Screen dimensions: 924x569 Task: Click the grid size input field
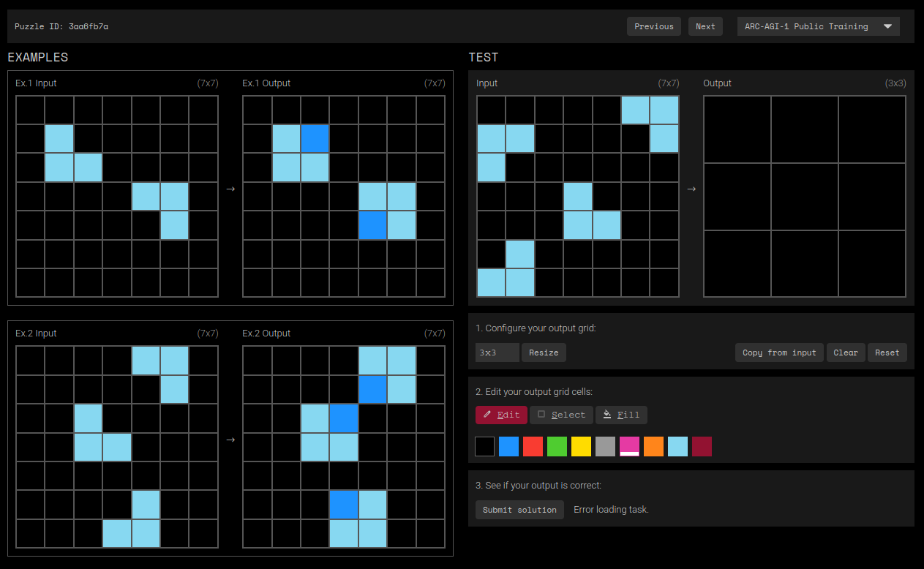point(497,353)
